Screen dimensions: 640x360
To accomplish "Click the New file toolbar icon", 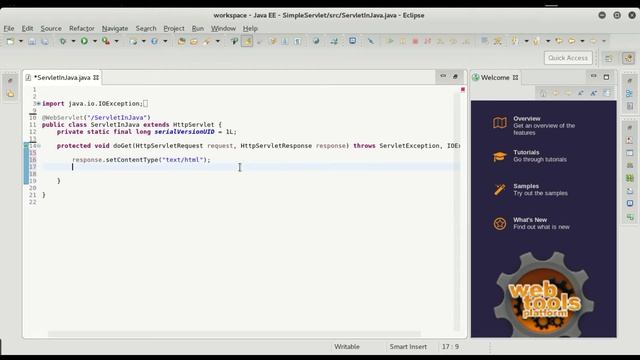I will [10, 41].
